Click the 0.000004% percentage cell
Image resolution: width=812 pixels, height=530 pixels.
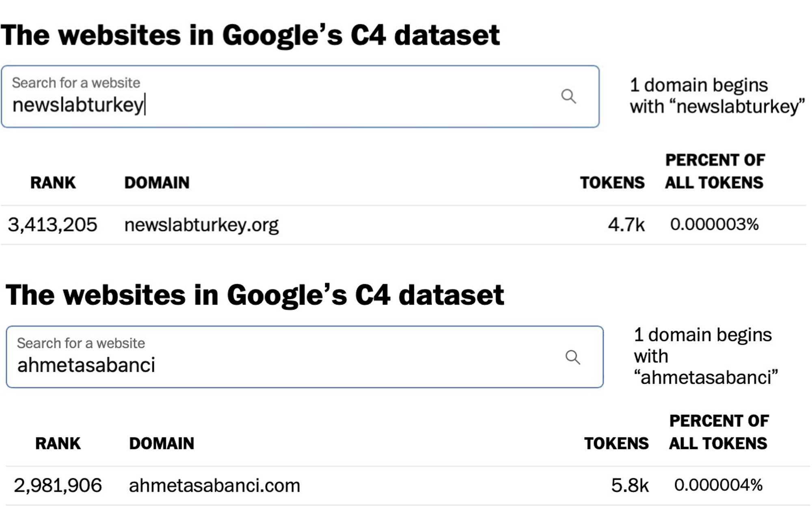[x=719, y=485]
